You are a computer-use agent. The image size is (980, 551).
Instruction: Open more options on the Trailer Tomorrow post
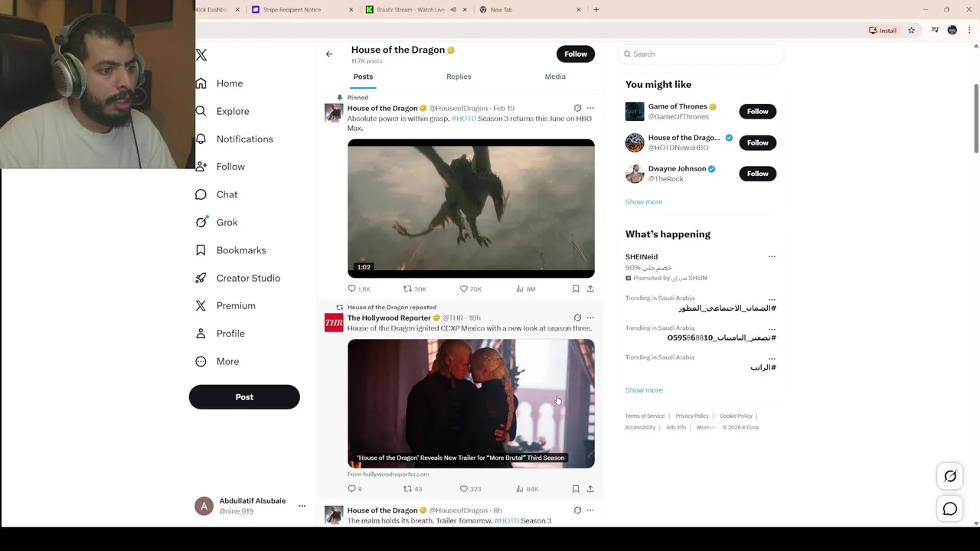590,510
